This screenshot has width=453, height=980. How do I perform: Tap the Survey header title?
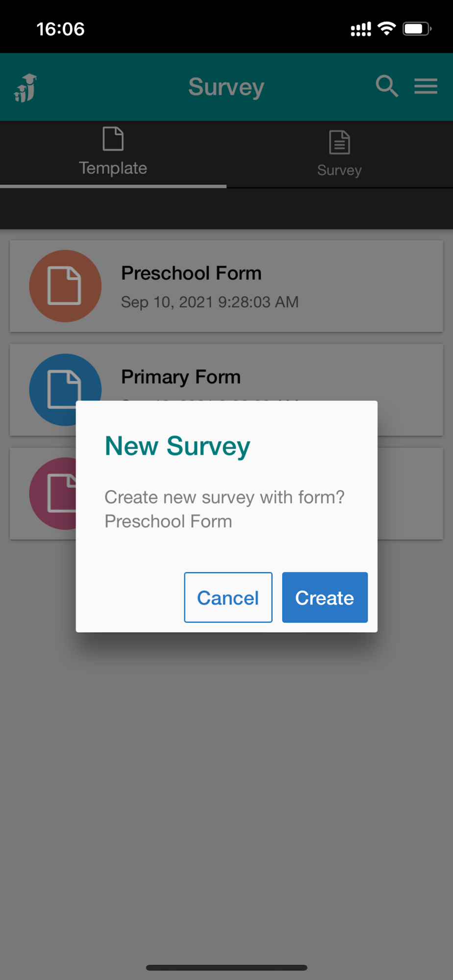[x=226, y=87]
